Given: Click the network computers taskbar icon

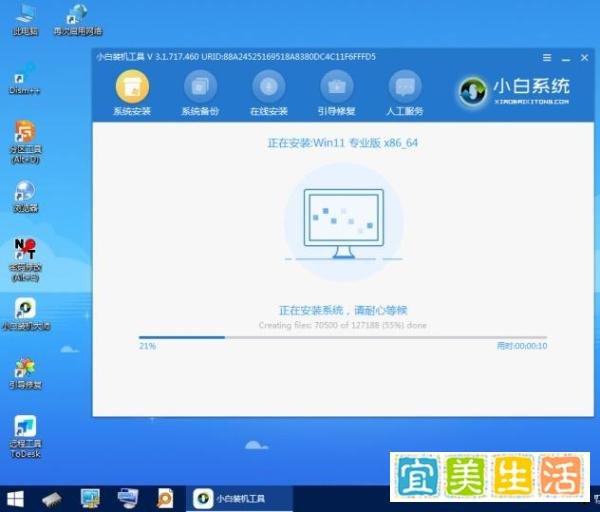Looking at the screenshot, I should (x=127, y=499).
